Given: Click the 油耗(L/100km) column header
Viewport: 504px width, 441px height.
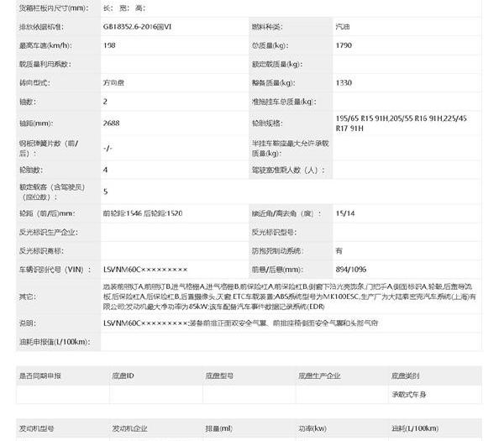Looking at the screenshot, I should [x=415, y=428].
